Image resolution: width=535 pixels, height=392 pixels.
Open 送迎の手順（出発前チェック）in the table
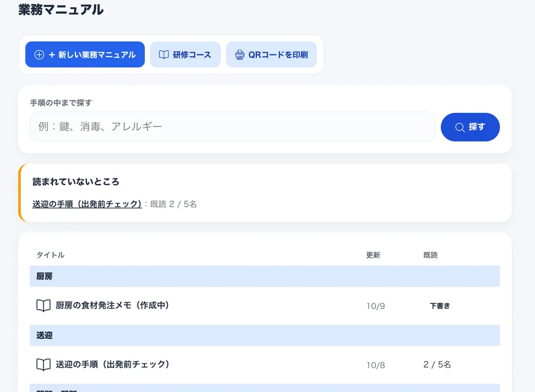(x=112, y=364)
